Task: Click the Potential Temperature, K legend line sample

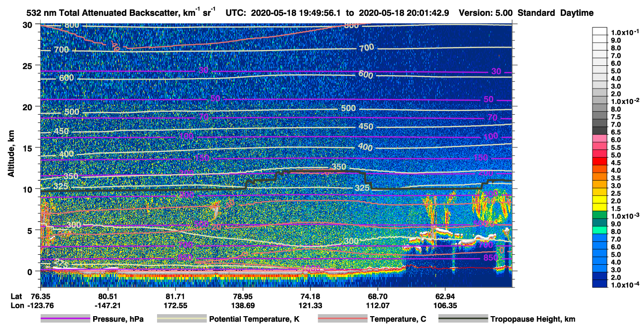Action: coord(181,319)
